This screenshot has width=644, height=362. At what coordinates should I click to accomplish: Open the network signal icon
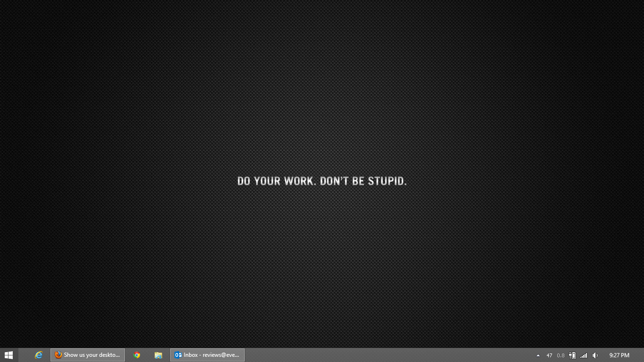point(584,355)
